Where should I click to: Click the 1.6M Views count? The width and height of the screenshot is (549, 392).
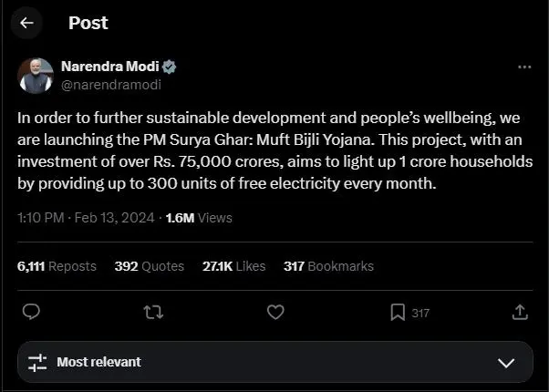tap(199, 218)
